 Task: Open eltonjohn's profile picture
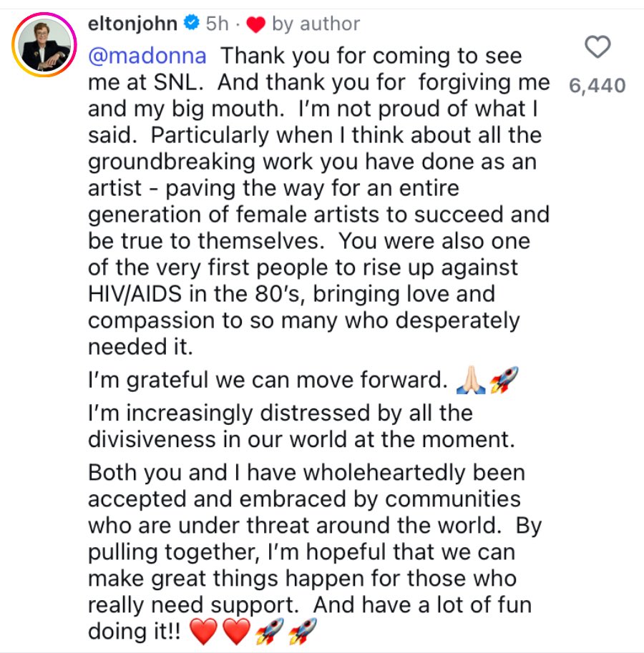tap(44, 45)
